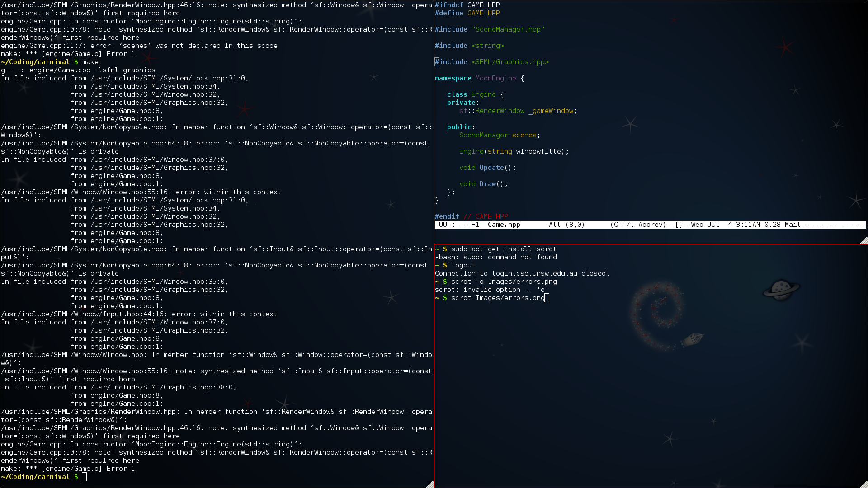Click the resize grip of the Emacs window
The height and width of the screenshot is (488, 868).
[x=864, y=240]
